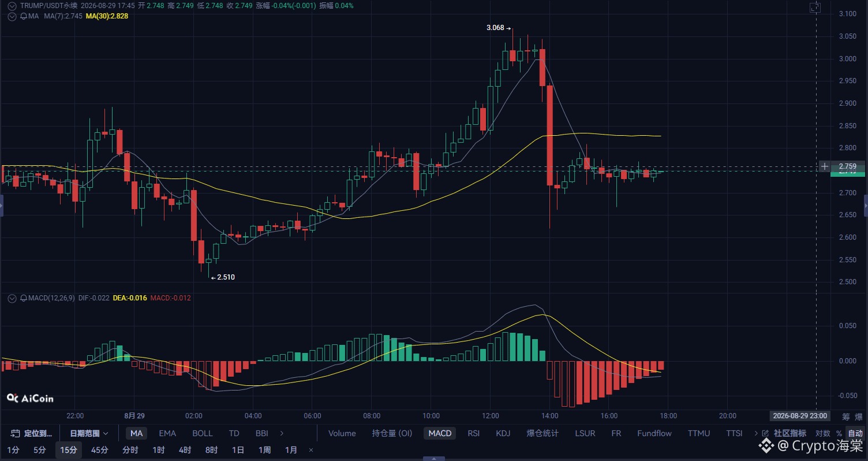This screenshot has width=868, height=461.
Task: Click the MA alert bell icon
Action: click(24, 16)
